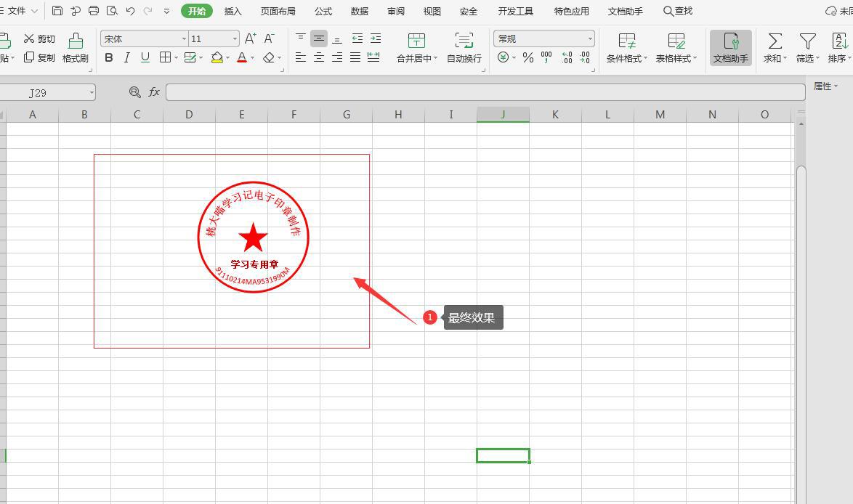Toggle wrap text (自动换行)
The image size is (853, 504).
[x=464, y=47]
